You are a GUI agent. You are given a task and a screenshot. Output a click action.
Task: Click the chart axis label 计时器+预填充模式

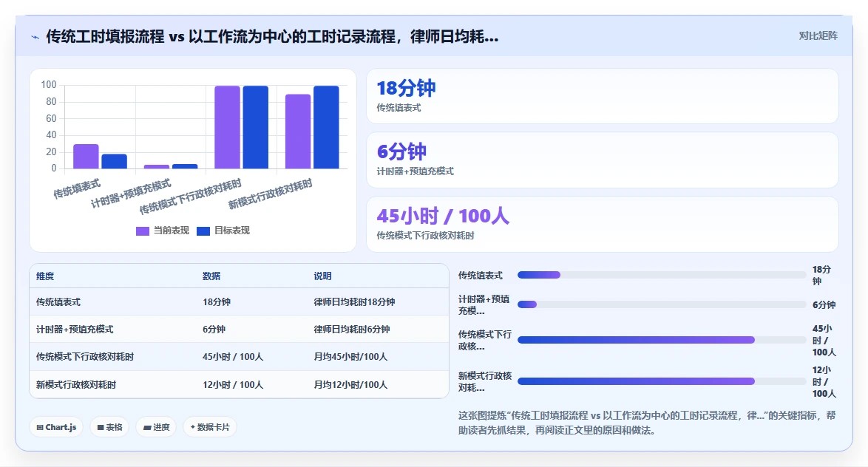[131, 193]
